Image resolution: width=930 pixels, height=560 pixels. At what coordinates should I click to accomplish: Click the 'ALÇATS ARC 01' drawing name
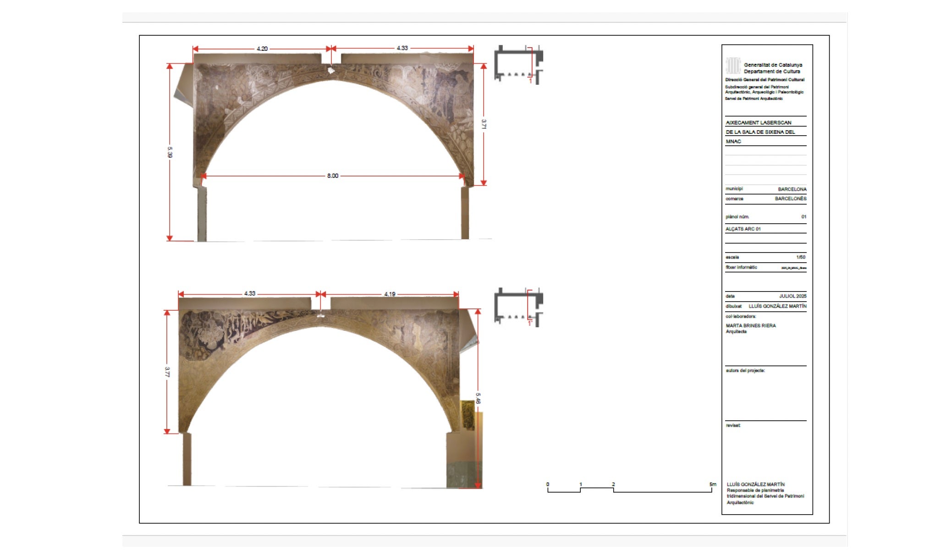pos(743,229)
